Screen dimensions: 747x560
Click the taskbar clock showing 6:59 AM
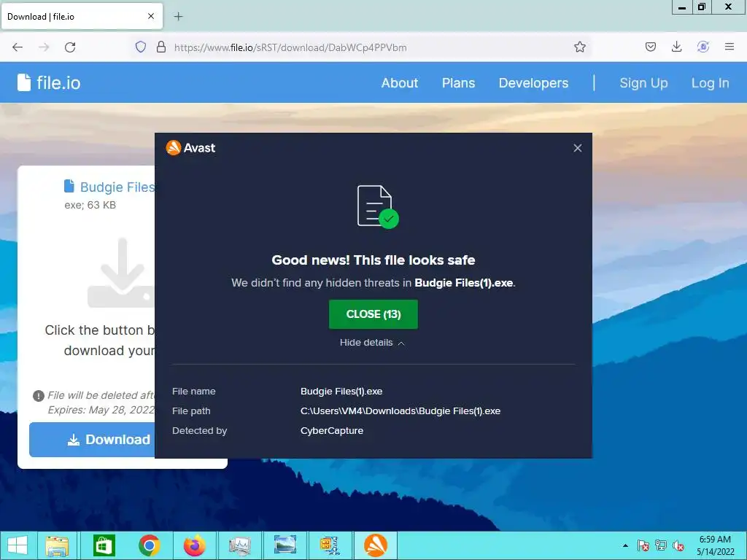tap(715, 545)
